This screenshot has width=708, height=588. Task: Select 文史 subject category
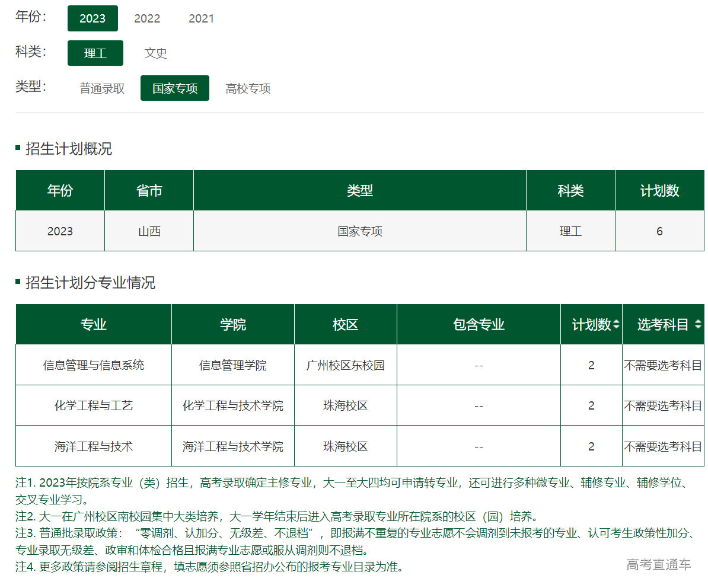156,53
